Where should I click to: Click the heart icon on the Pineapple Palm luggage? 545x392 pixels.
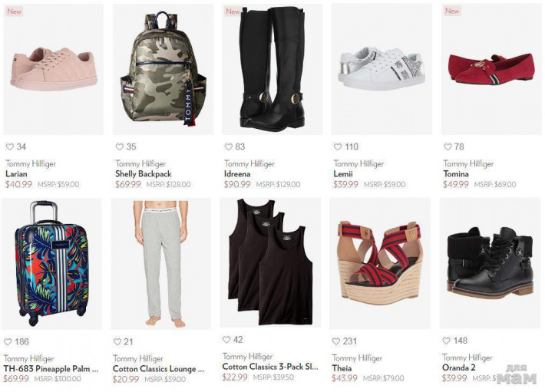8,341
